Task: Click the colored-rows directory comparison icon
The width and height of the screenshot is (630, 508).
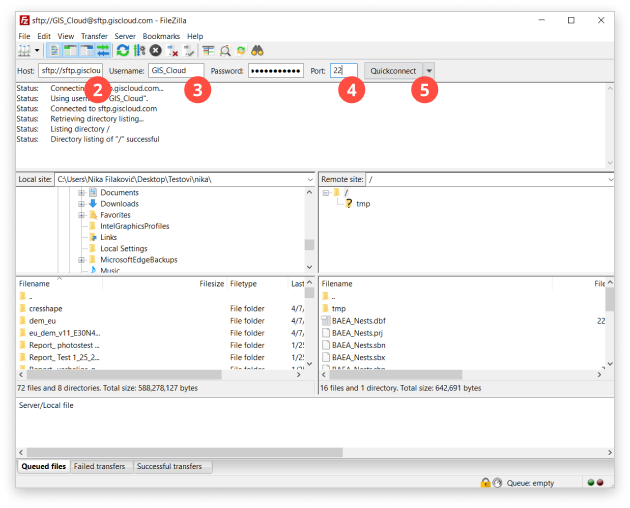Action: click(208, 51)
